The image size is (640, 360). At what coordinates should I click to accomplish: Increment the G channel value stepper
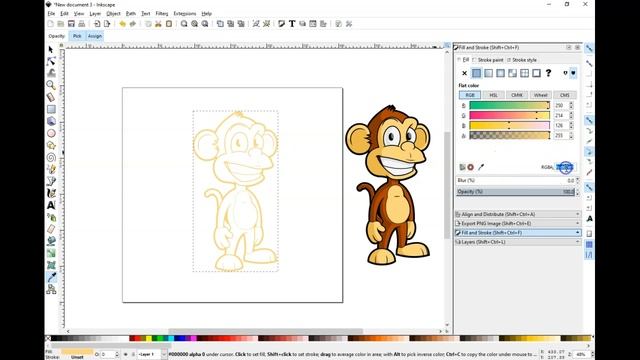[571, 113]
